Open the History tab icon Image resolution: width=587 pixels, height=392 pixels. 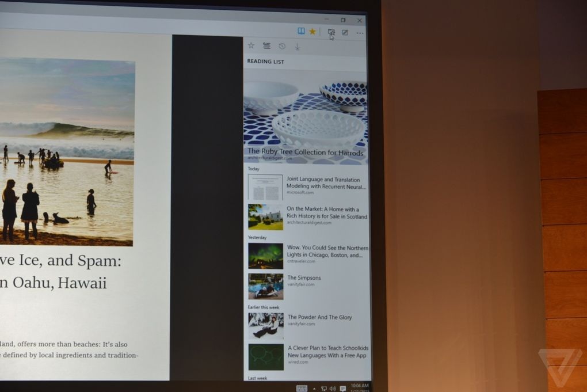(282, 46)
